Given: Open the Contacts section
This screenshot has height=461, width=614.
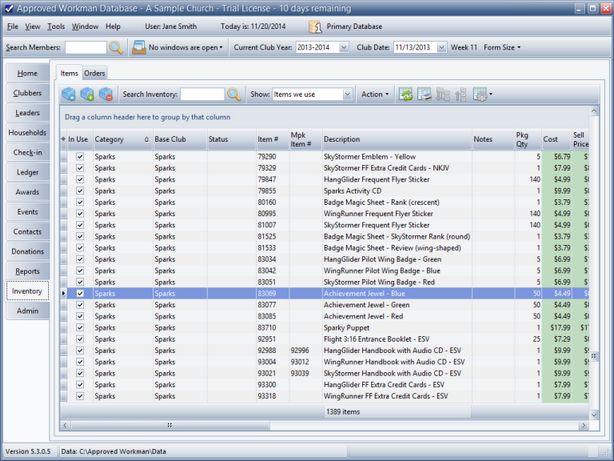Looking at the screenshot, I should (27, 231).
